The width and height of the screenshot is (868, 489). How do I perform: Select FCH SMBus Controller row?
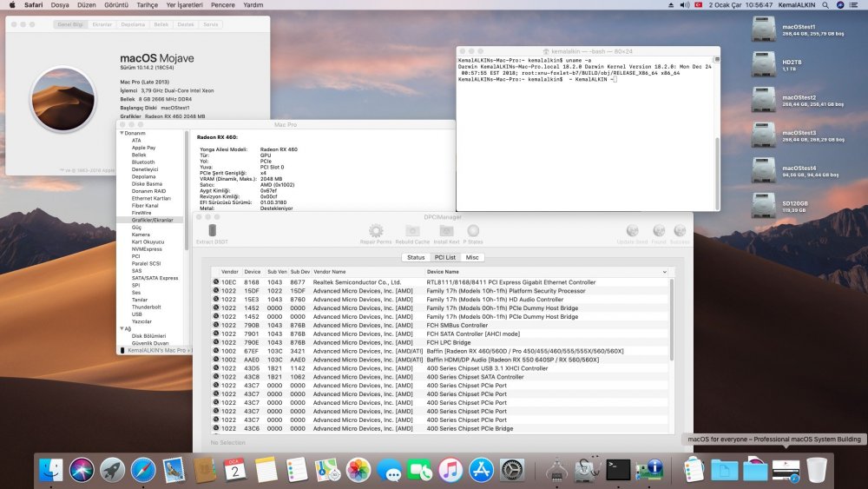(441, 325)
